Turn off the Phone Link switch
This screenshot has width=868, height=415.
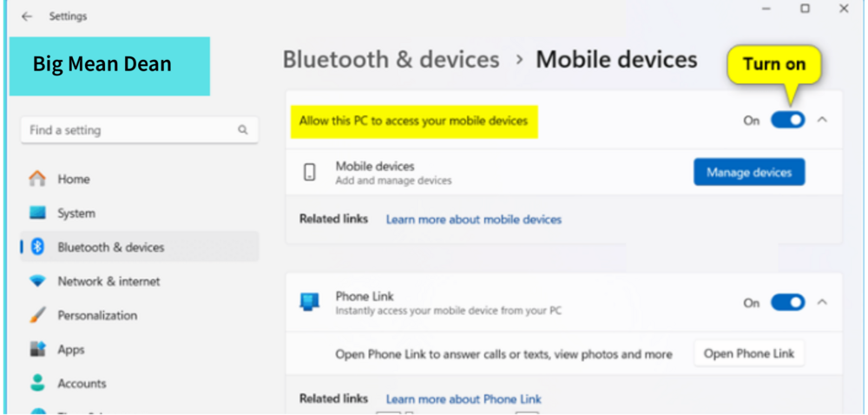(787, 302)
